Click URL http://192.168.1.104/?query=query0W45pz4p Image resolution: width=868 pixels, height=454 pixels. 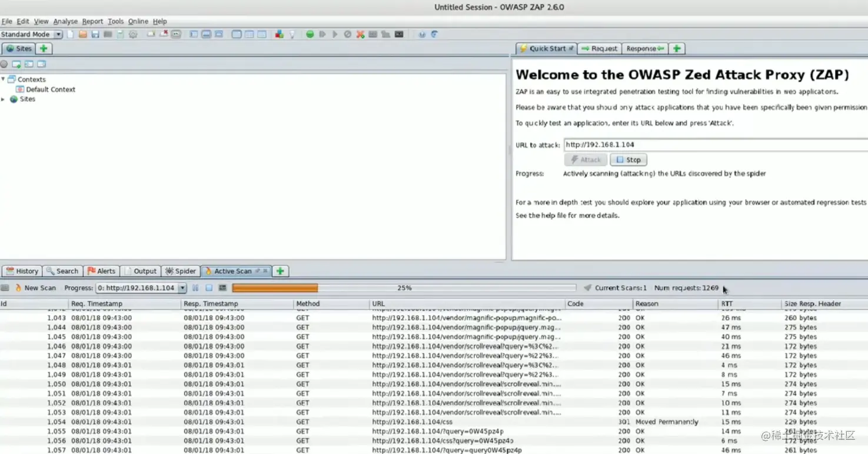pyautogui.click(x=447, y=450)
